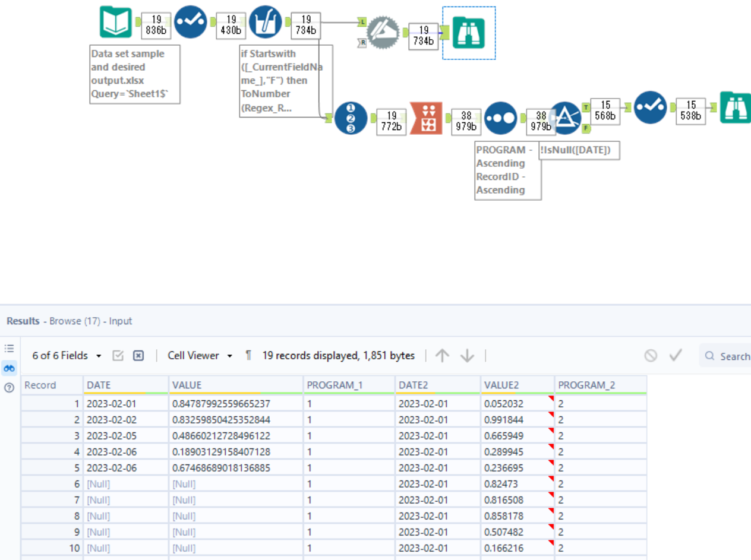Apply changes with the checkmark button
Screen dimensions: 751x560
tap(674, 355)
